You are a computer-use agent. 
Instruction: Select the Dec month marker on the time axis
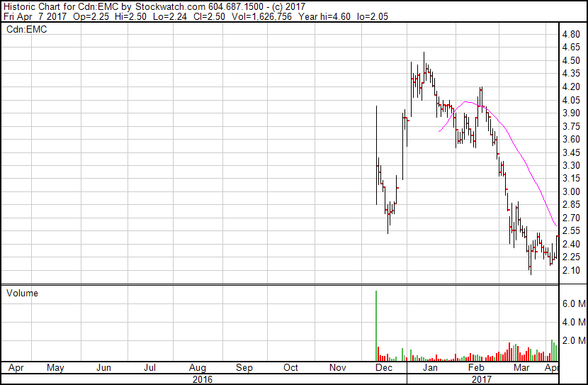click(x=383, y=368)
